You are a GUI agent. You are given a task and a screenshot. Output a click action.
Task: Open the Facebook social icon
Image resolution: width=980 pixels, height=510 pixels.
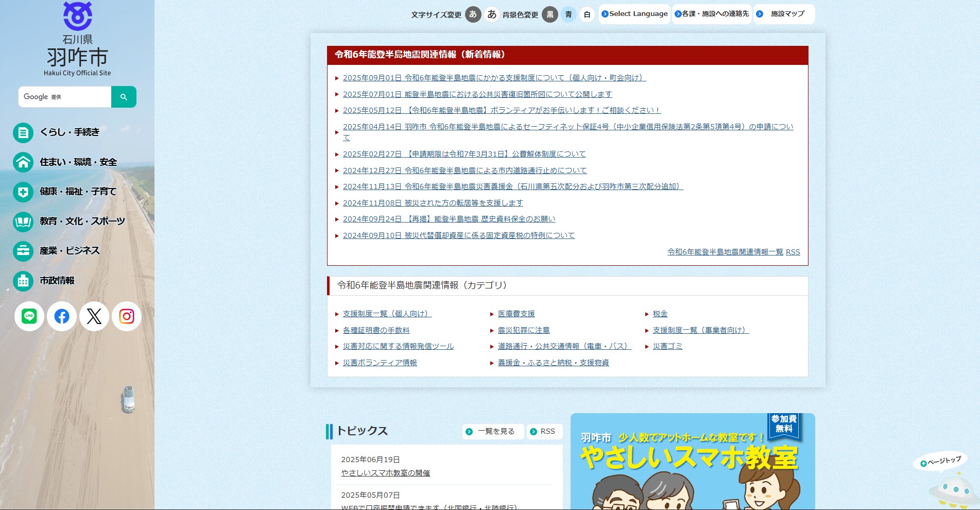tap(62, 316)
